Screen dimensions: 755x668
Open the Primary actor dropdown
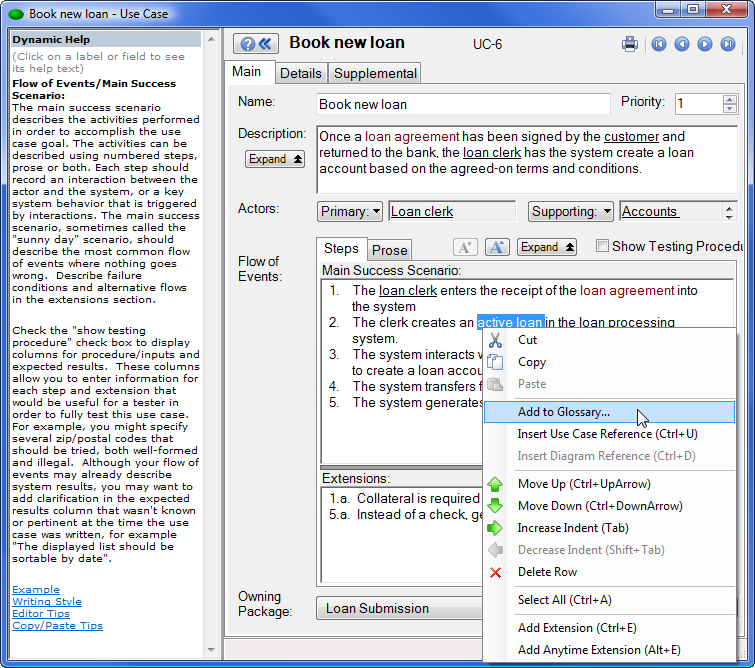tap(350, 211)
